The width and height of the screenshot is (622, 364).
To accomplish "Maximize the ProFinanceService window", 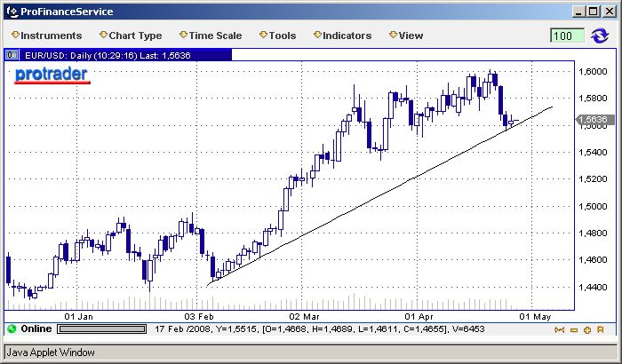I will [594, 12].
